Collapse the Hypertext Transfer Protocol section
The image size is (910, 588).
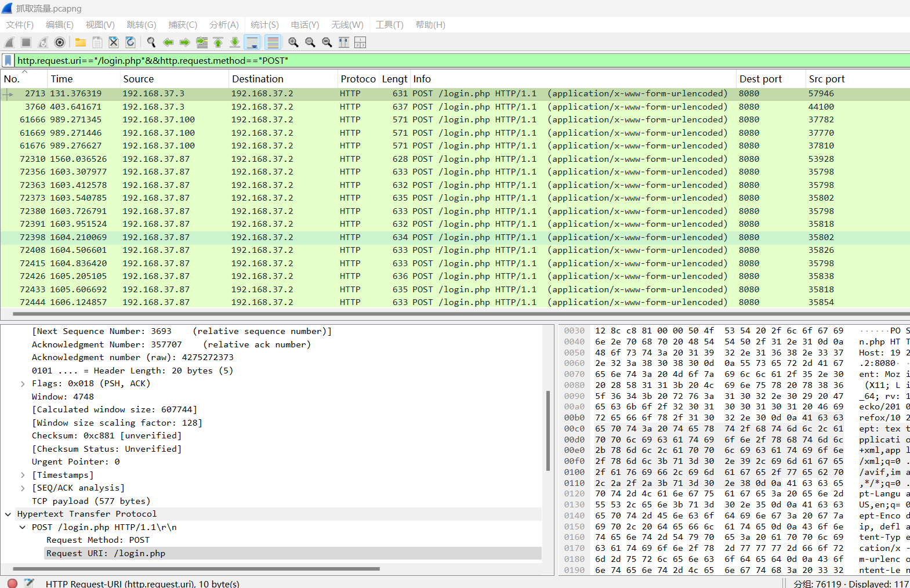tap(8, 514)
